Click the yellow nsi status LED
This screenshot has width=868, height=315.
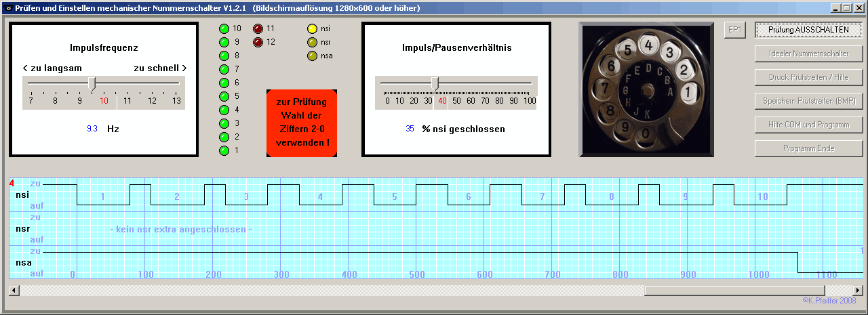tap(312, 29)
